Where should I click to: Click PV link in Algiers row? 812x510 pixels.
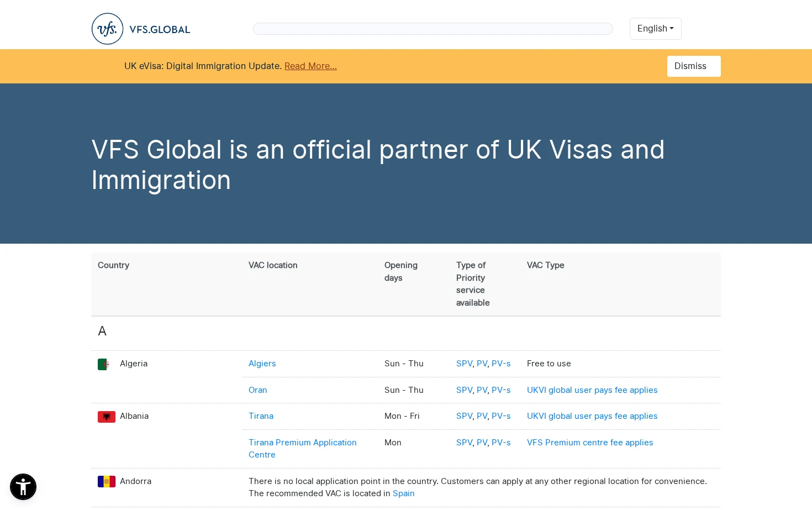click(482, 364)
